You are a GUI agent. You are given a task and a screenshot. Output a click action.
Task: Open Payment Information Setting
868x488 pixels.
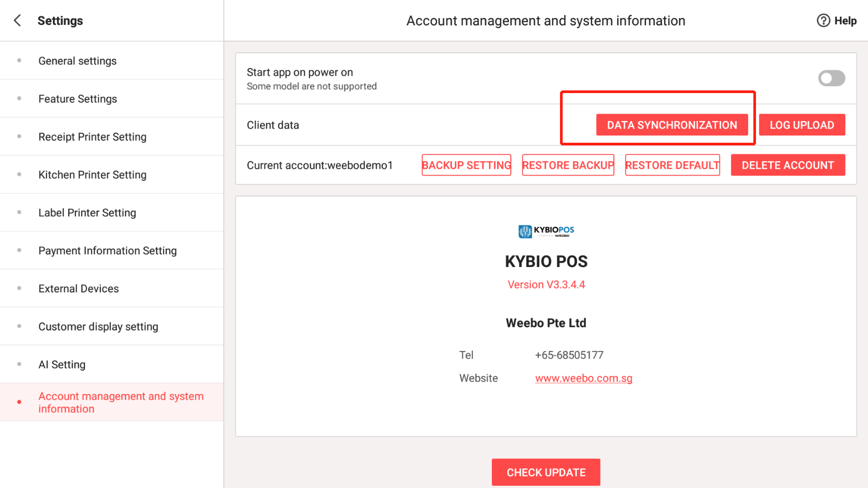(x=111, y=251)
